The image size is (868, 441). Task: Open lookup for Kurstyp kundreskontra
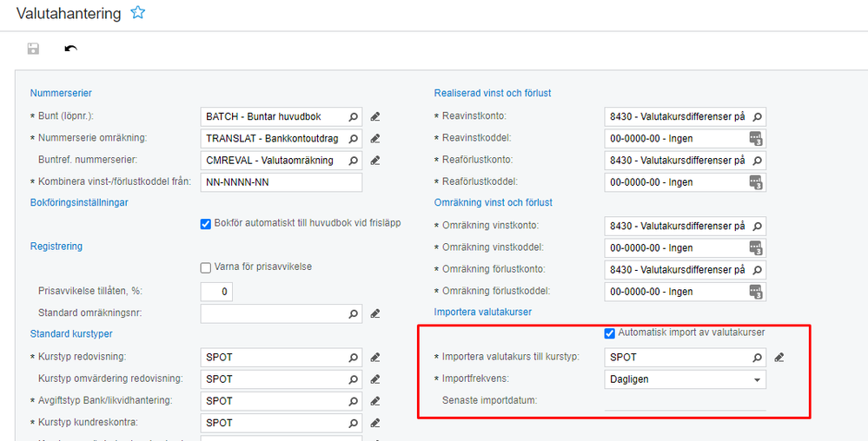(x=354, y=423)
